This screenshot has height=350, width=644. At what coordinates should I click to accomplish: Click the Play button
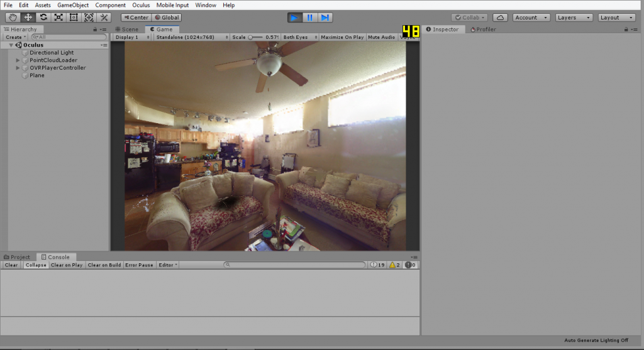coord(294,18)
